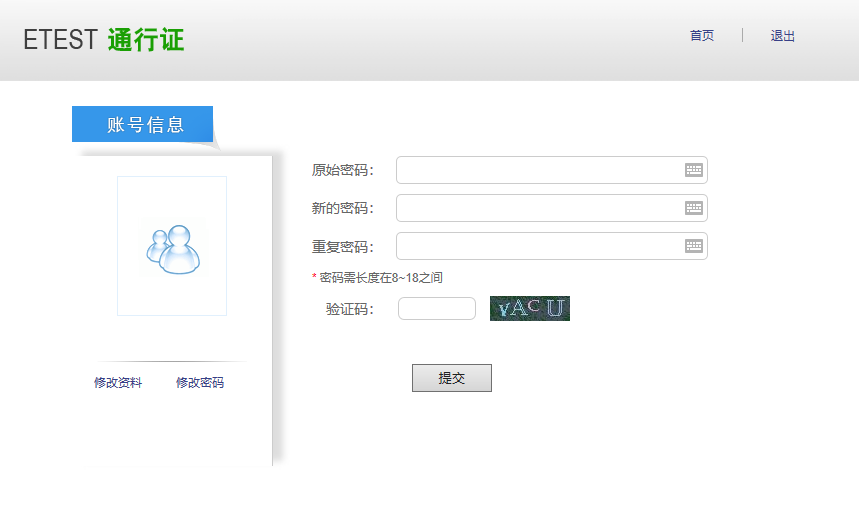
Task: Open virtual keyboard for 新的密码 field
Action: 694,208
